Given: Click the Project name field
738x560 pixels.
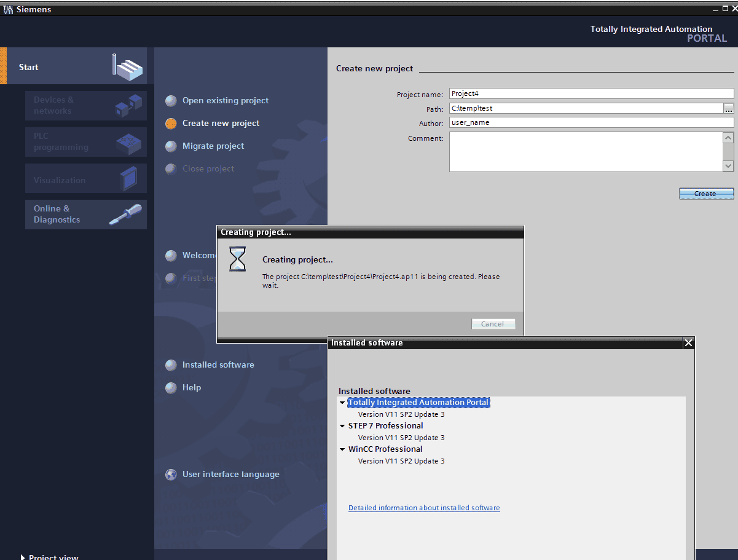Looking at the screenshot, I should 592,93.
